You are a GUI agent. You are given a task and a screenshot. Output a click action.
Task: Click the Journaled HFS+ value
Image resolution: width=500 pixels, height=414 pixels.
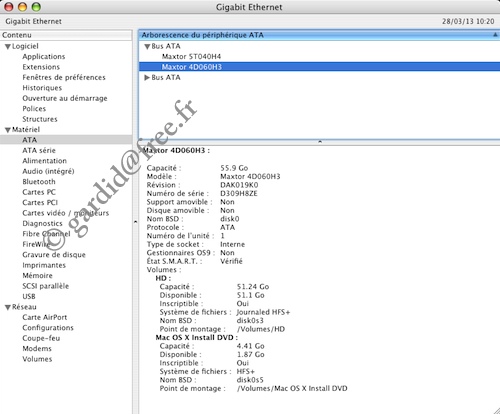coord(263,312)
